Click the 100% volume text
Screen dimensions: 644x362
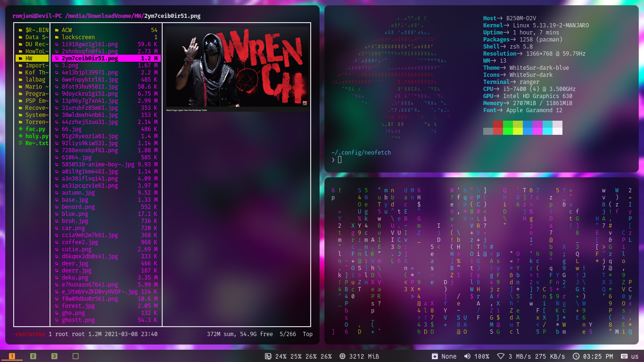(x=482, y=356)
